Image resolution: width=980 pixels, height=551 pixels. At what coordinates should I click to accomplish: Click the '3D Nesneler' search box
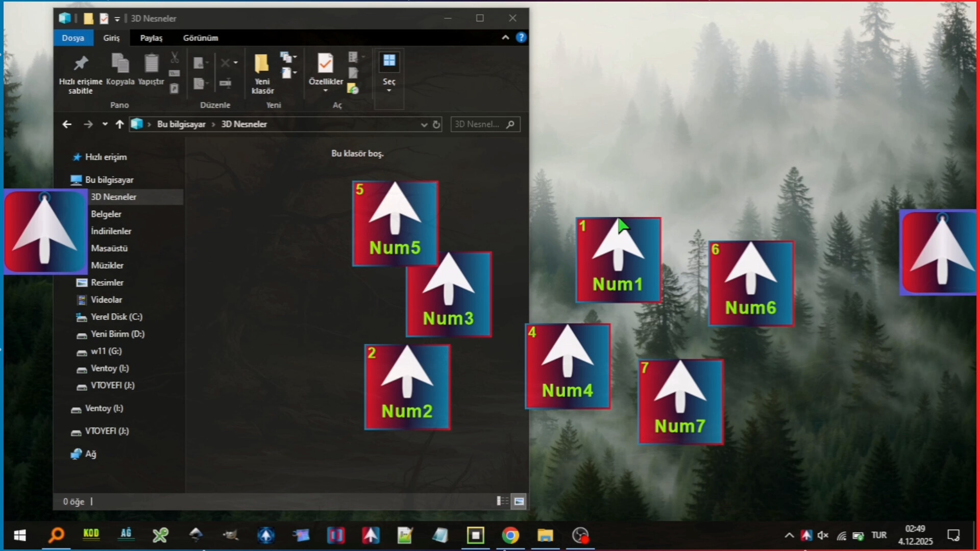(478, 124)
